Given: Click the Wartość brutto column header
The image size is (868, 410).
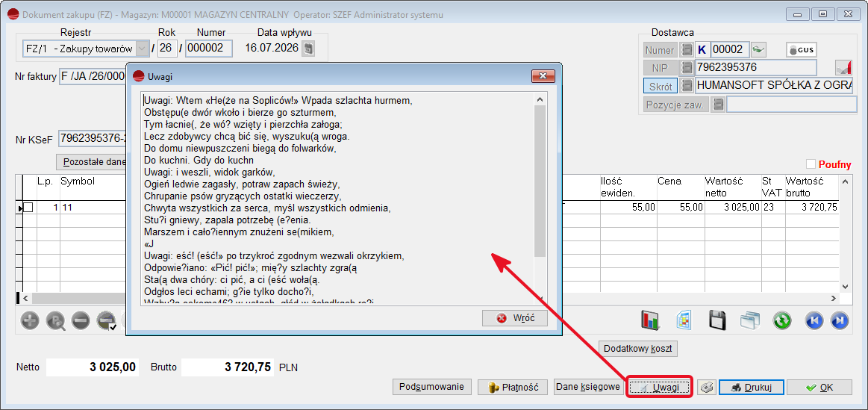Looking at the screenshot, I should pyautogui.click(x=811, y=187).
